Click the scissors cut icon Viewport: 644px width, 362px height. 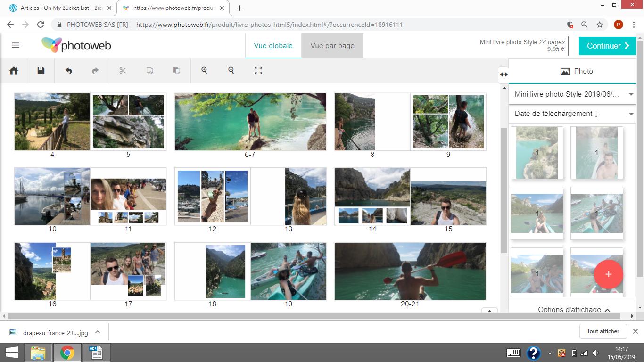point(123,71)
